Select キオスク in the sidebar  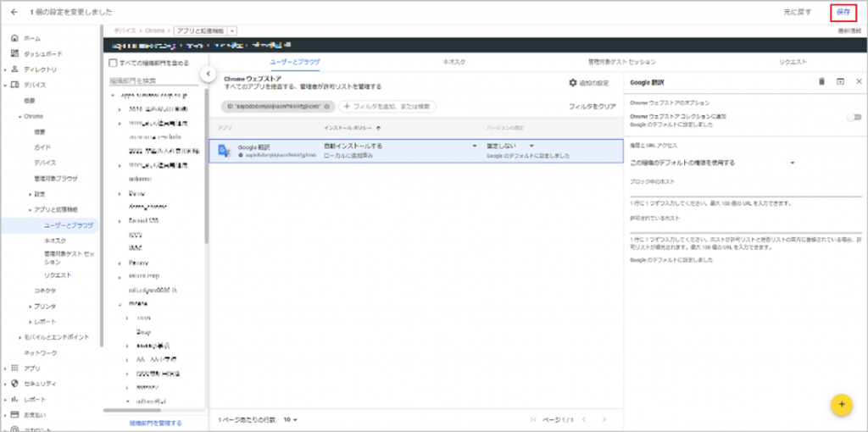55,241
